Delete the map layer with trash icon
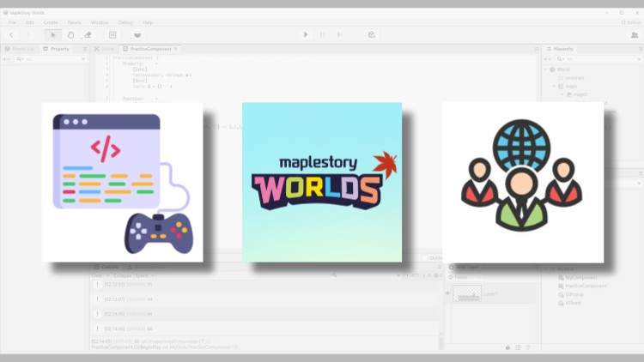The height and width of the screenshot is (362, 644). 528,347
